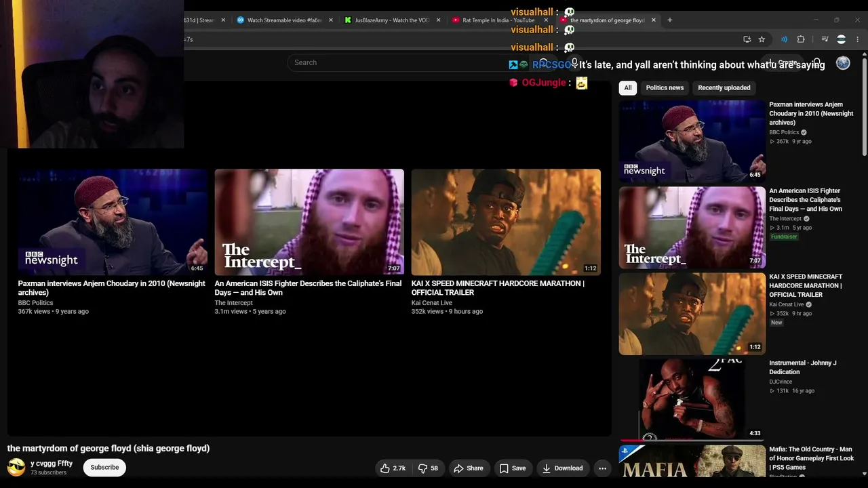Visit The Intercept channel in sidebar
This screenshot has height=488, width=868.
(785, 218)
